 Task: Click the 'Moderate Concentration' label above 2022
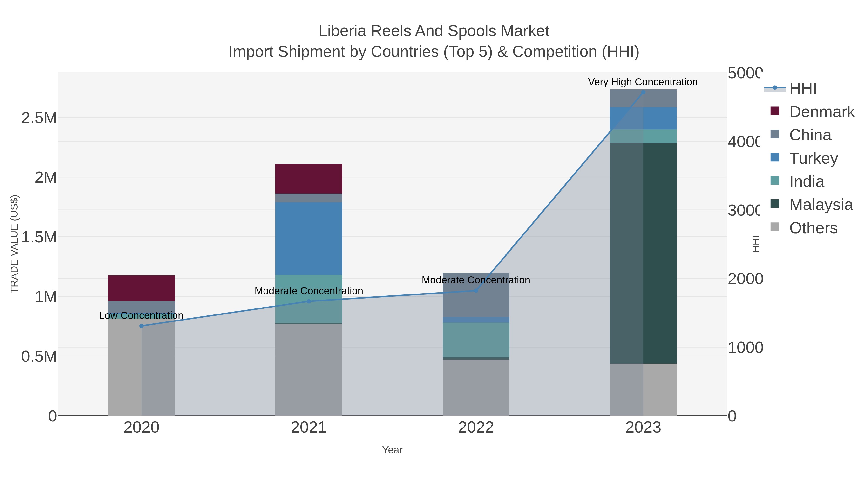click(x=476, y=280)
